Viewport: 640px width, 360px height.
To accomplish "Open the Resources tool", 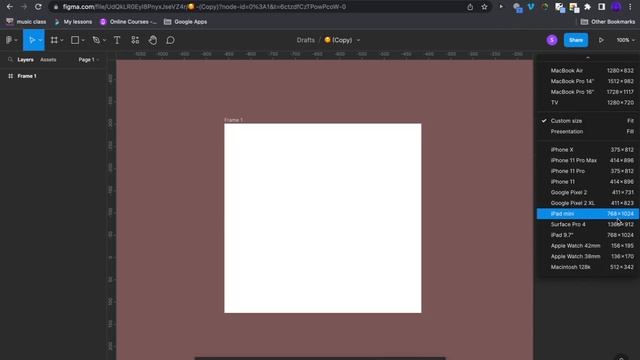I will click(135, 40).
